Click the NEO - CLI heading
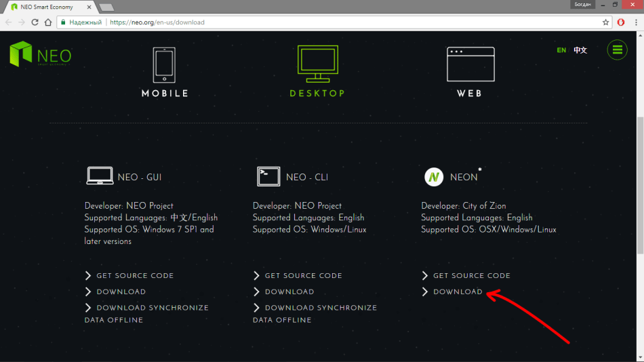The image size is (644, 362). coord(307,177)
